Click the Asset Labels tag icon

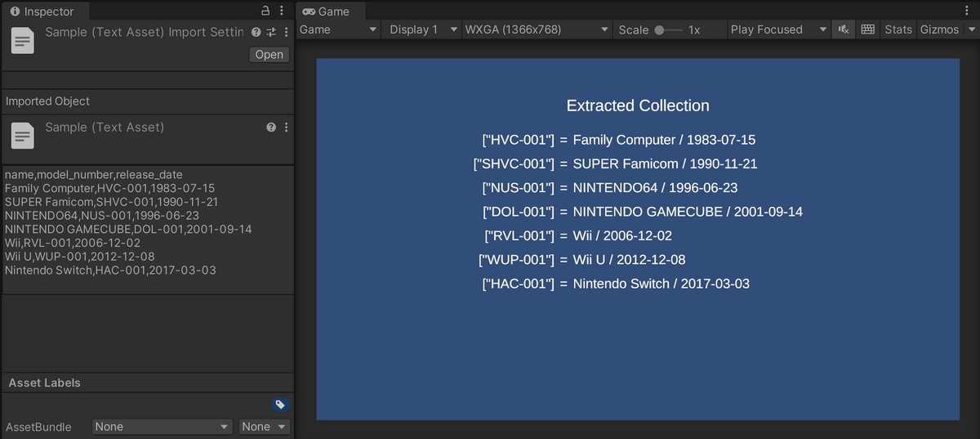(x=279, y=404)
